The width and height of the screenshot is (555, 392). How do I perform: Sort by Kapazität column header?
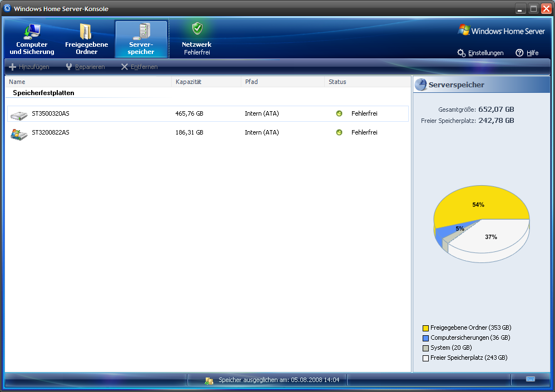[206, 82]
